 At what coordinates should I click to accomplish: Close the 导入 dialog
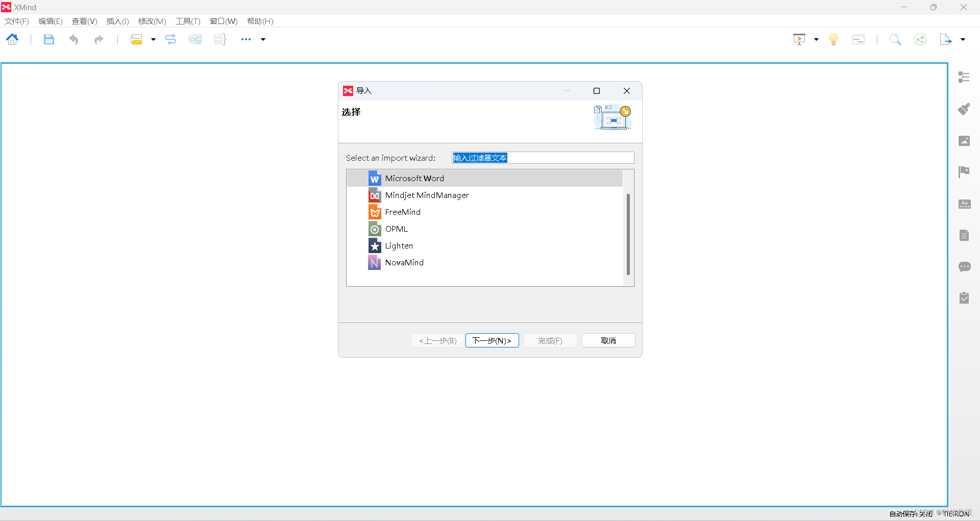[x=627, y=91]
